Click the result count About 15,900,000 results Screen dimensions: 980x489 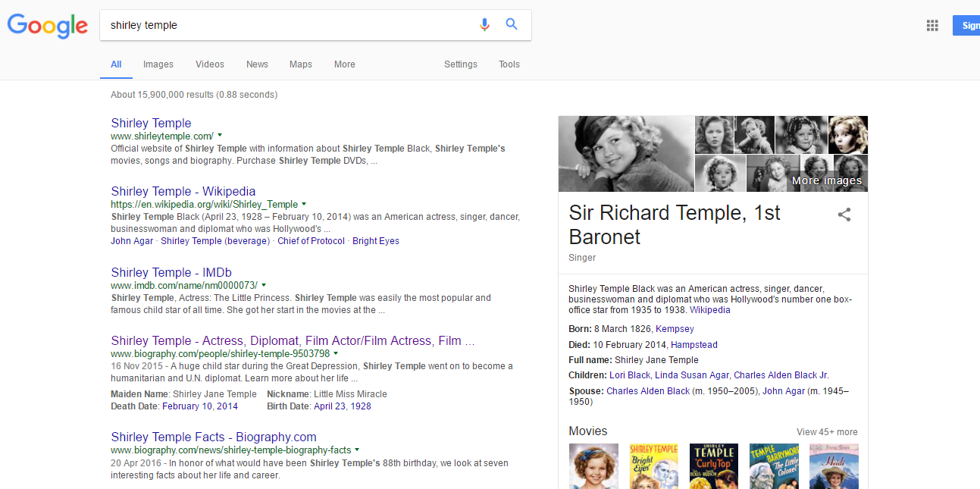point(194,95)
